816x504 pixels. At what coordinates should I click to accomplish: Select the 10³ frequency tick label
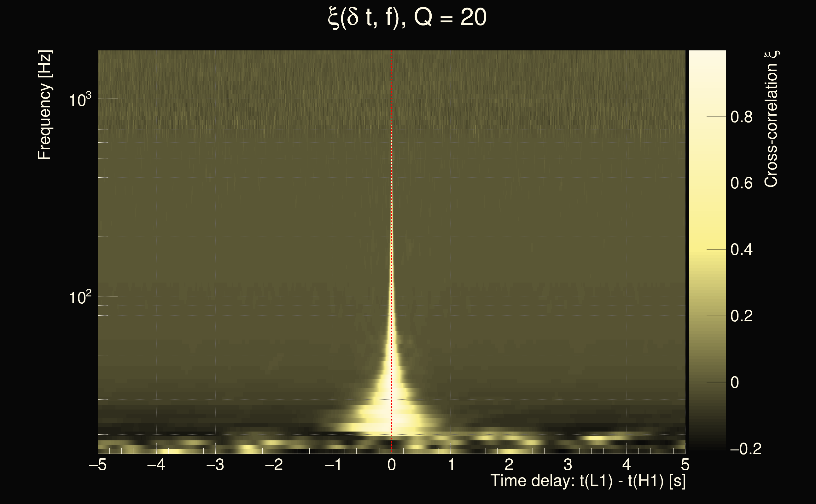point(79,100)
